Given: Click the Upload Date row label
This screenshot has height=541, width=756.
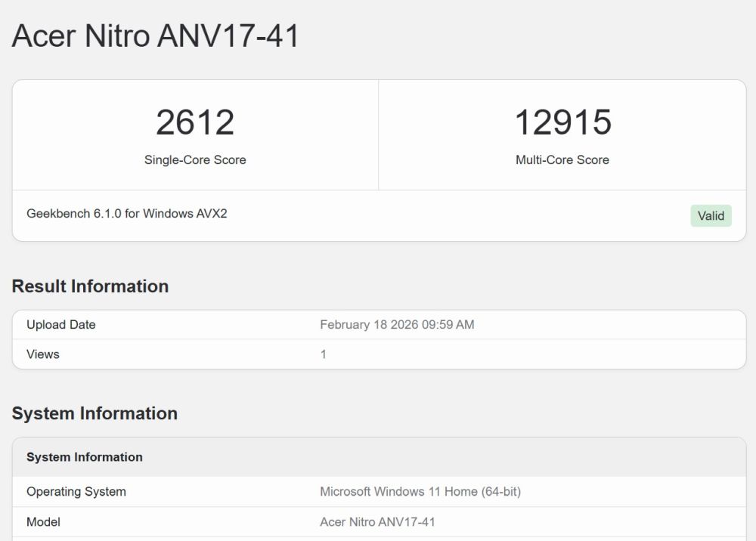Looking at the screenshot, I should click(x=60, y=325).
